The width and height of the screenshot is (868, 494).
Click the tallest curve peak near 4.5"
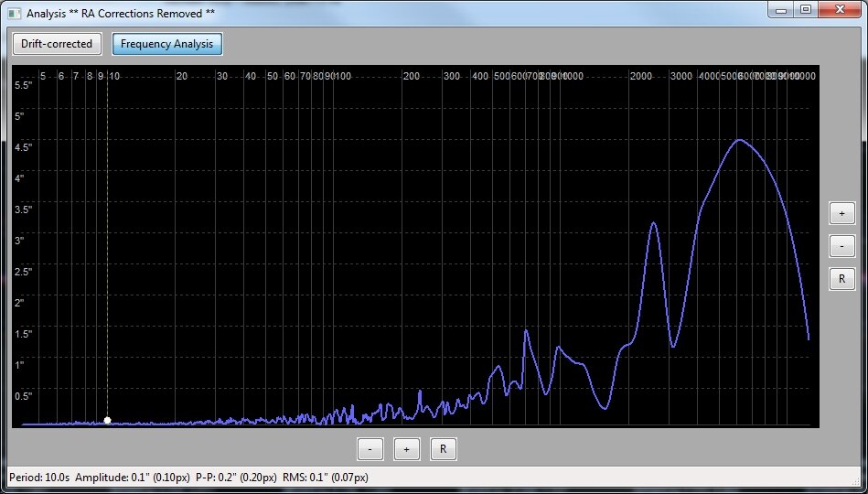739,140
